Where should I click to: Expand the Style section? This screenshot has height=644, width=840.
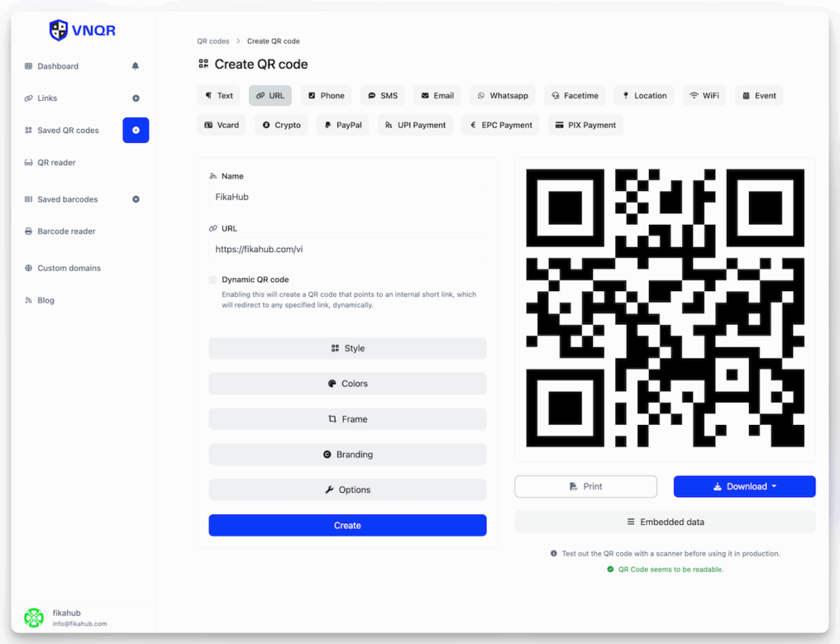click(347, 349)
